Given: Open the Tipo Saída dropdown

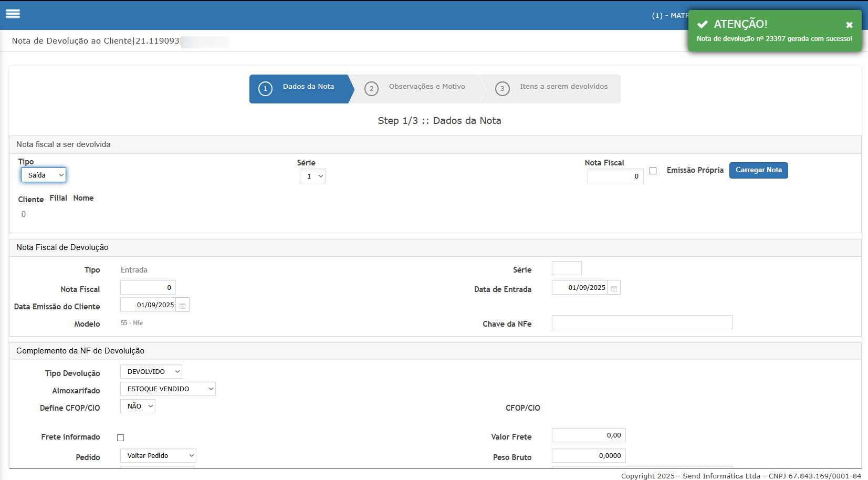Looking at the screenshot, I should pyautogui.click(x=44, y=175).
